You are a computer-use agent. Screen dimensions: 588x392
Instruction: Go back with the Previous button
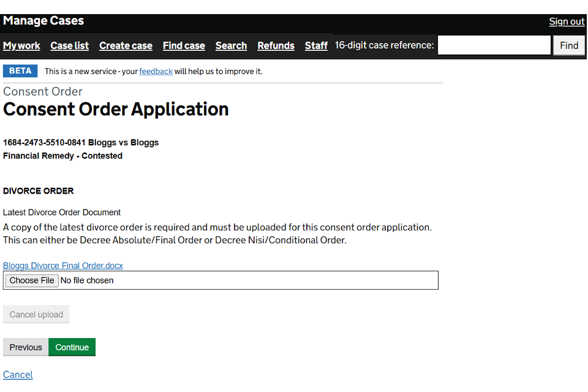click(x=26, y=347)
